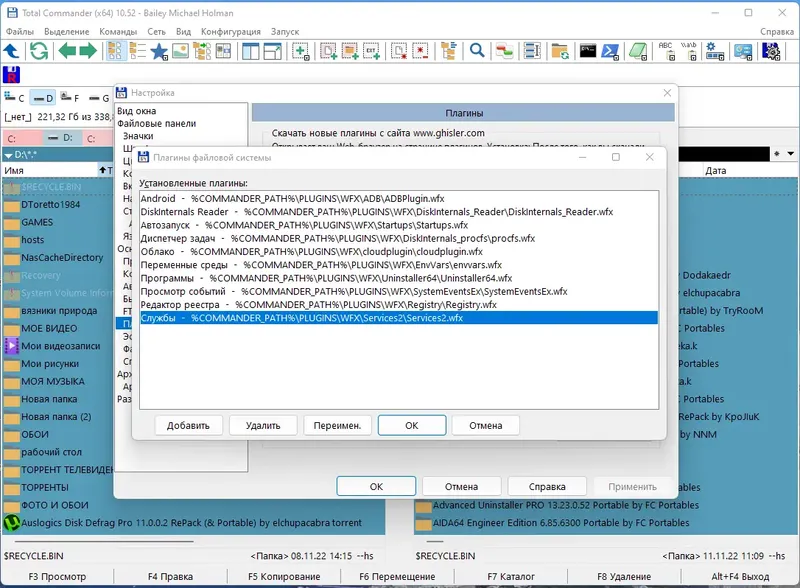Click F8 Удаление function key button
Image resolution: width=800 pixels, height=588 pixels.
[624, 576]
